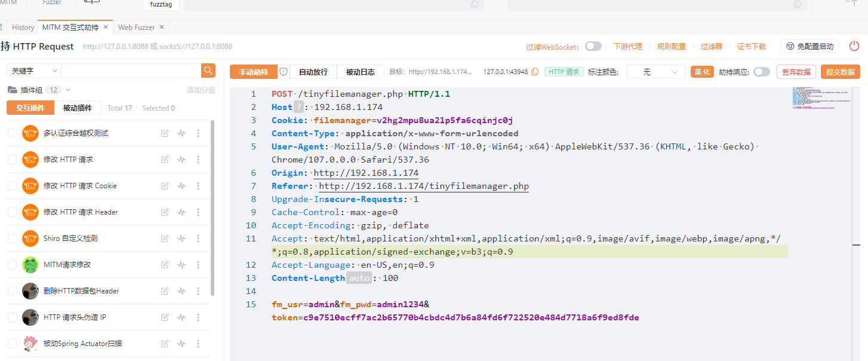Click waveform icon for 修改 HTTP 请求 Cookie
Viewport: 868px width, 361px height.
[181, 186]
